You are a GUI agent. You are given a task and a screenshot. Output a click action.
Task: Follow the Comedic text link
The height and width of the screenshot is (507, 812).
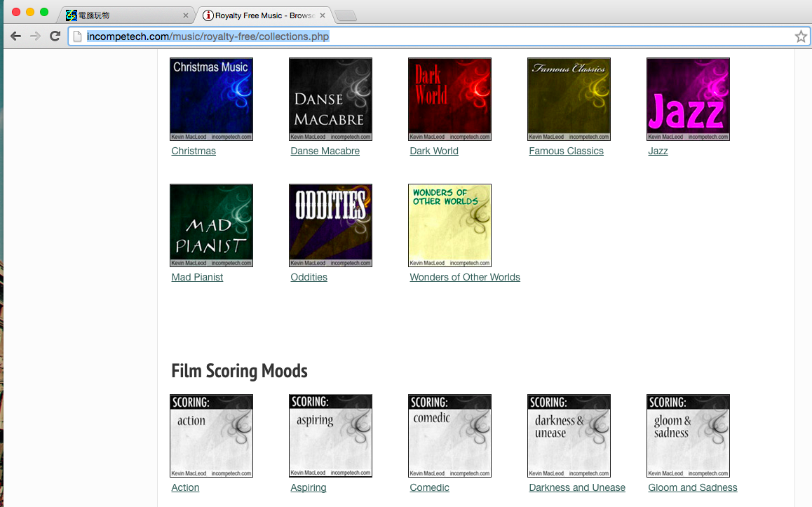[x=429, y=487]
